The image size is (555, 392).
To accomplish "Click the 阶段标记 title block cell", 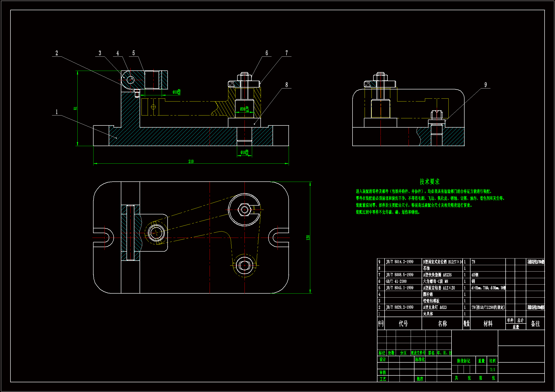I will tap(463, 361).
